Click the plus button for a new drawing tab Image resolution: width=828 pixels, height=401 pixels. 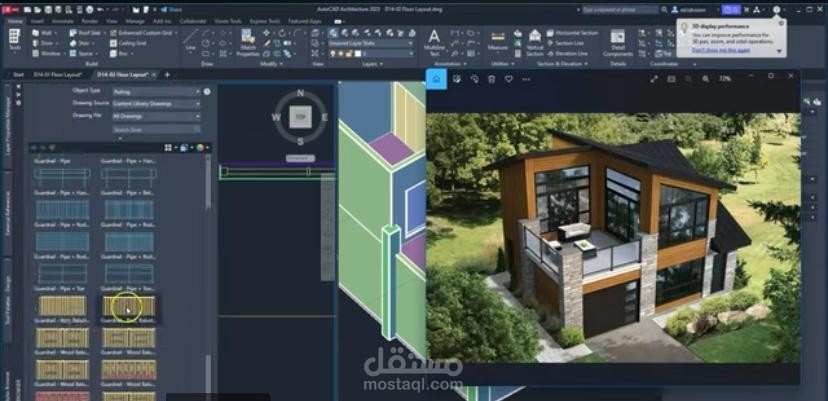click(167, 74)
